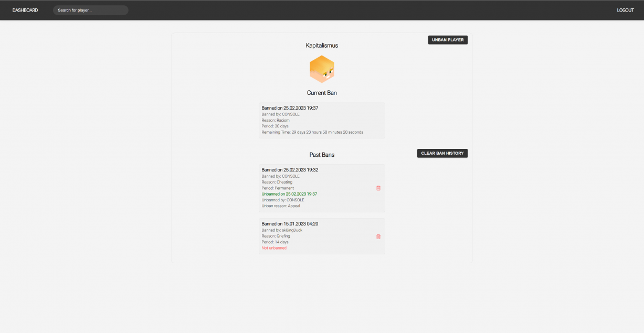Select the "Period: 14 days" line
Image resolution: width=644 pixels, height=333 pixels.
point(275,242)
